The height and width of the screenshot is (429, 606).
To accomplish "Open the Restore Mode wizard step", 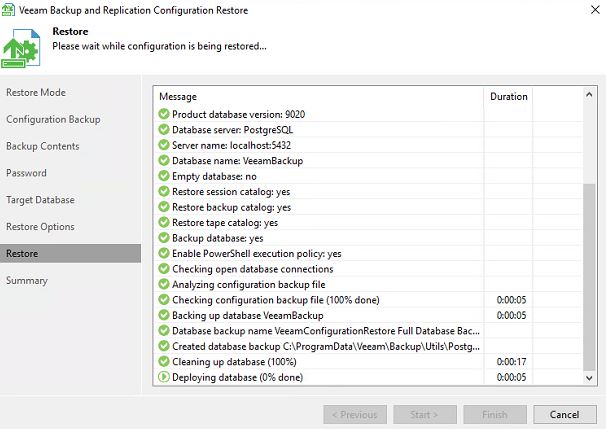I will pos(36,93).
